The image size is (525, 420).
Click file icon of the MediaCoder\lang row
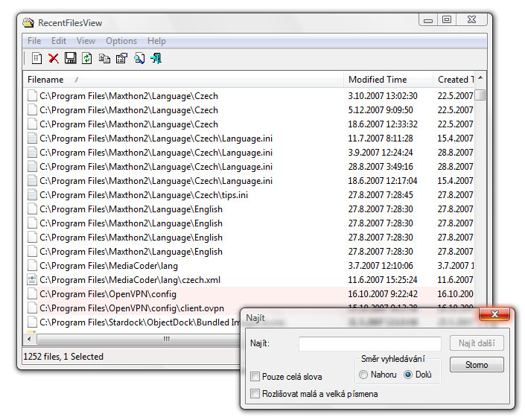(32, 266)
